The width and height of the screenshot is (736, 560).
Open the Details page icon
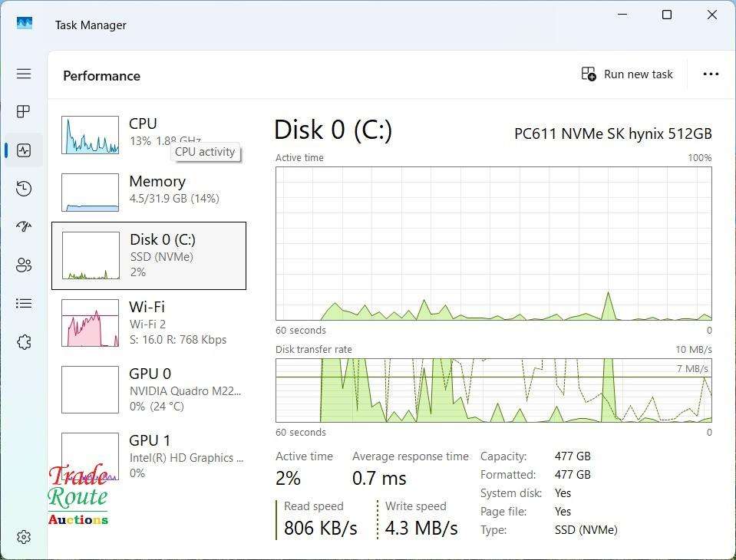24,304
